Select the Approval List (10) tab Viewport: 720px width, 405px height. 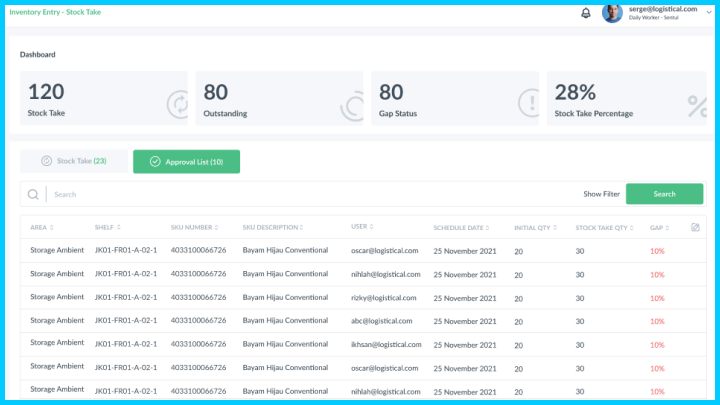(x=186, y=161)
